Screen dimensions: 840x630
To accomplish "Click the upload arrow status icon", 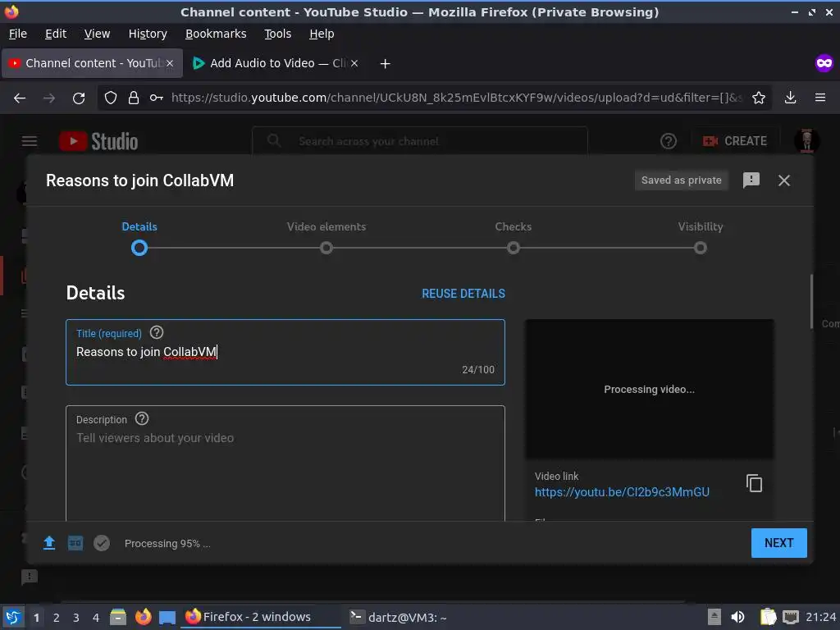I will pyautogui.click(x=48, y=543).
